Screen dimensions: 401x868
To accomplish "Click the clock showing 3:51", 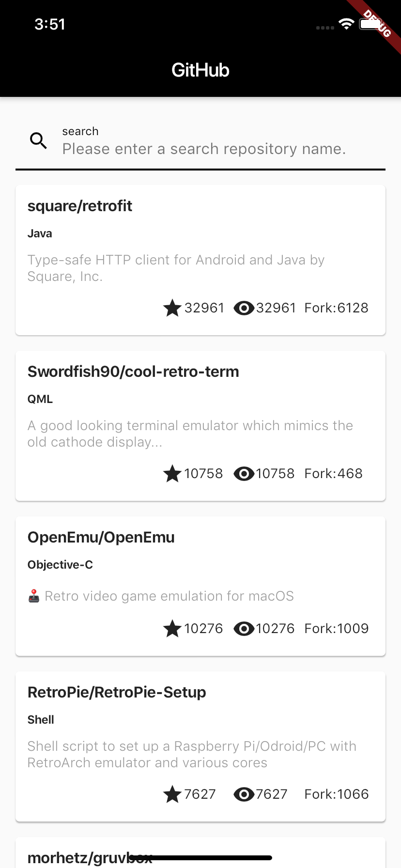I will pos(50,24).
